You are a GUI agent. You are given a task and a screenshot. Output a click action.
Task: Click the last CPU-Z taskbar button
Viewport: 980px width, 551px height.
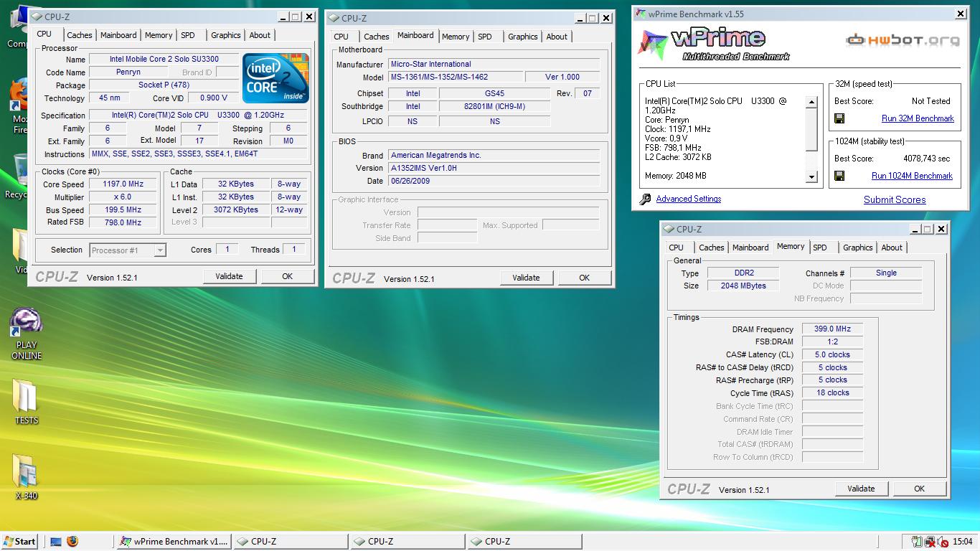[x=524, y=542]
